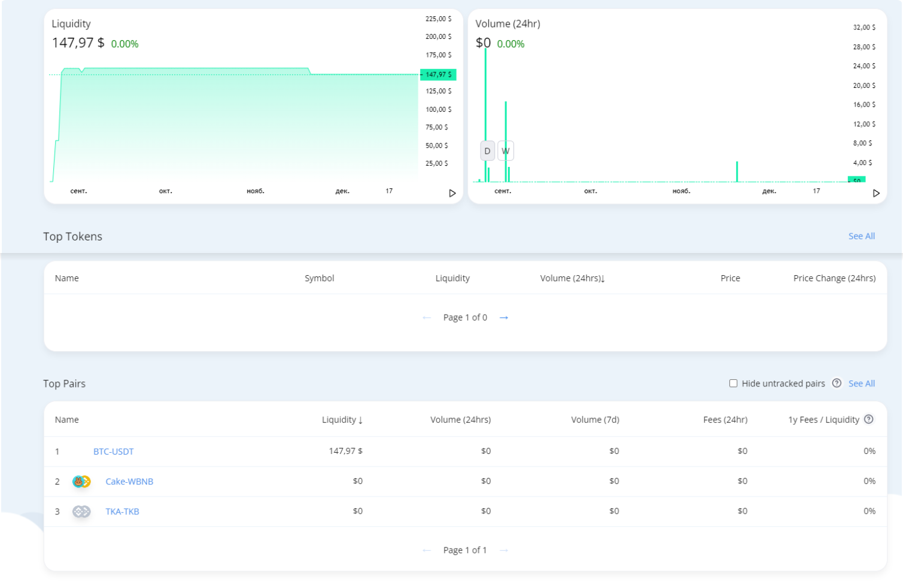Viewport: 903px width, 588px height.
Task: Click the play arrow on Volume chart
Action: tap(876, 193)
